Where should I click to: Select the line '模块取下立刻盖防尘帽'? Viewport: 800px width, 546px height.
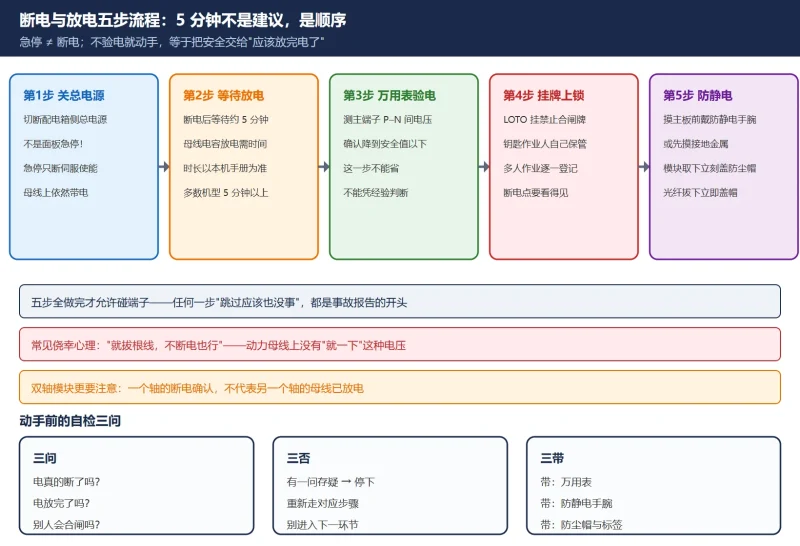(x=710, y=168)
